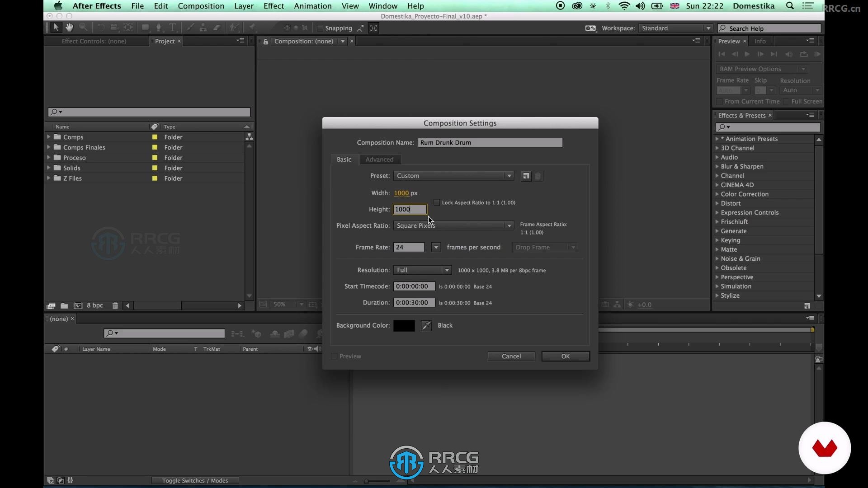Open the Wi-Fi status menu
868x488 pixels.
click(x=624, y=6)
